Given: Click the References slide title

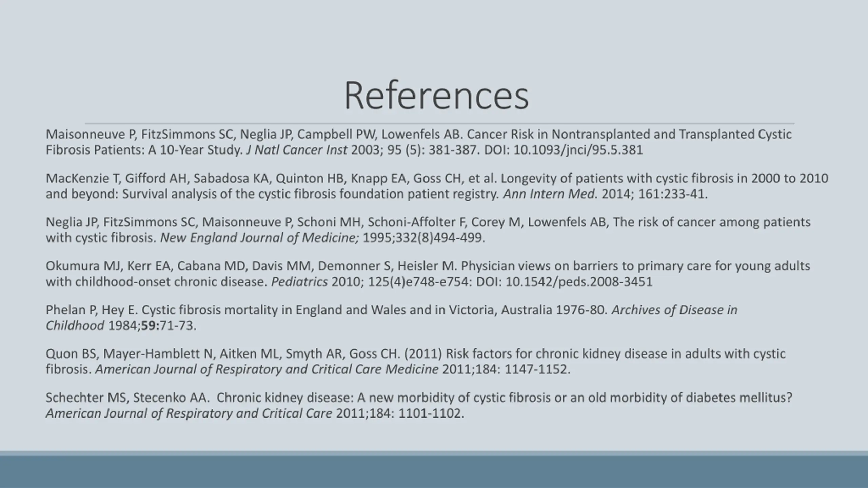Looking at the screenshot, I should coord(436,96).
